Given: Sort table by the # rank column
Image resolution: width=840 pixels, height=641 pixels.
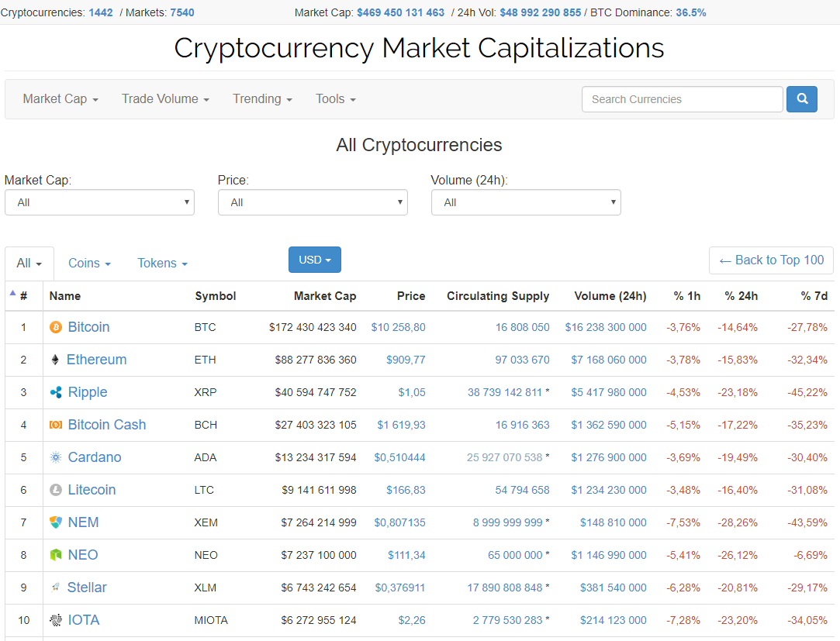Looking at the screenshot, I should pyautogui.click(x=23, y=296).
